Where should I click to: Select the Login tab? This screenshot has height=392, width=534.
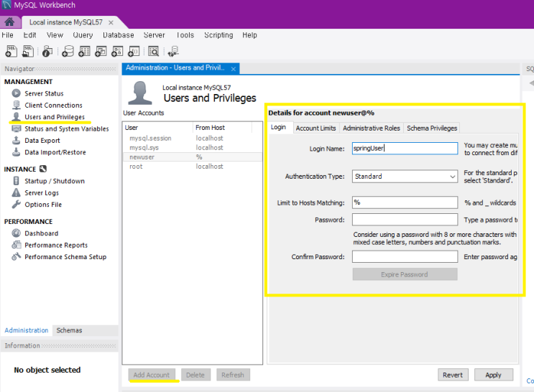pyautogui.click(x=278, y=127)
